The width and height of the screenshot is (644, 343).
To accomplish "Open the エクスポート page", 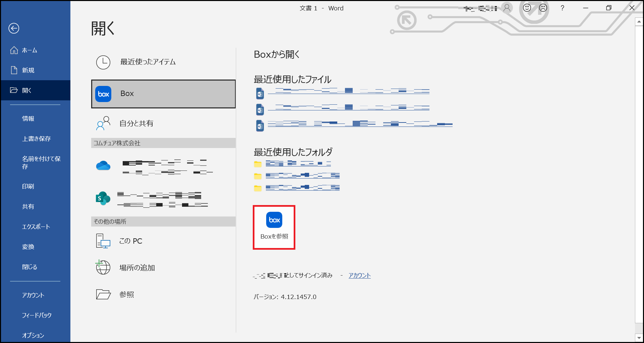I will tap(35, 227).
